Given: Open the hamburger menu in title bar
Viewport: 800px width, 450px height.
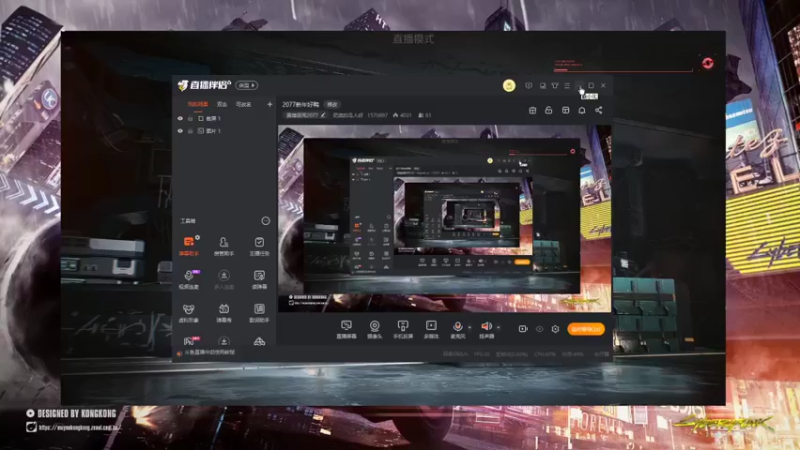Looking at the screenshot, I should pyautogui.click(x=567, y=86).
